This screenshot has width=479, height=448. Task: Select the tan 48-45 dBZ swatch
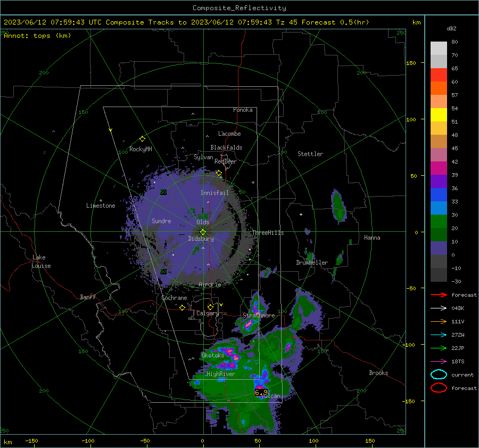(439, 142)
